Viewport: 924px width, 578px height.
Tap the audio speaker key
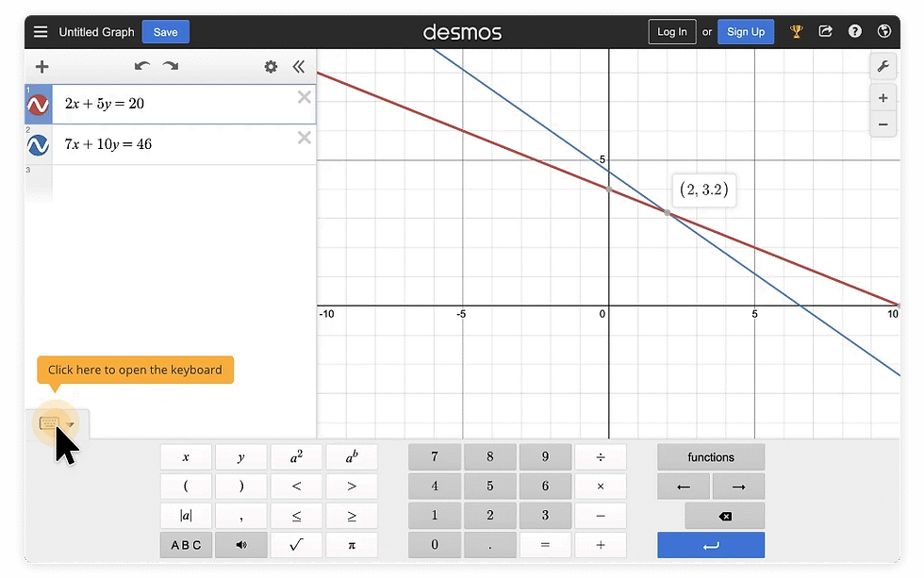click(x=241, y=545)
